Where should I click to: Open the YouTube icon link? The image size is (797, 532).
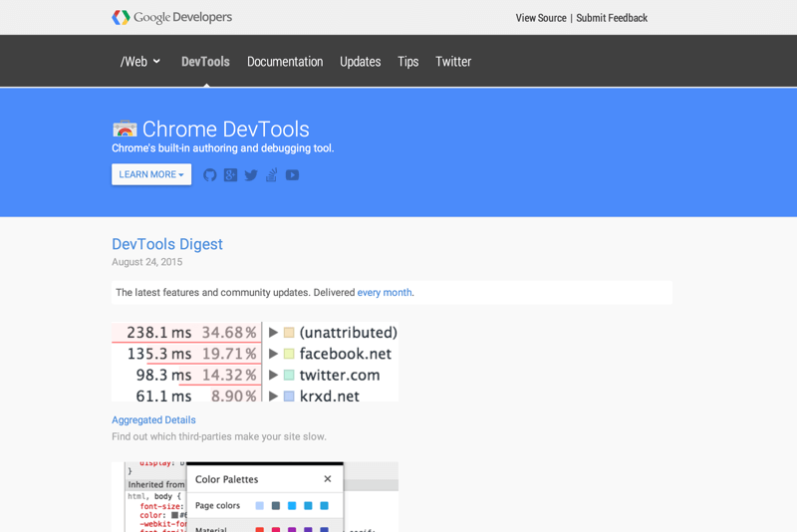[292, 175]
